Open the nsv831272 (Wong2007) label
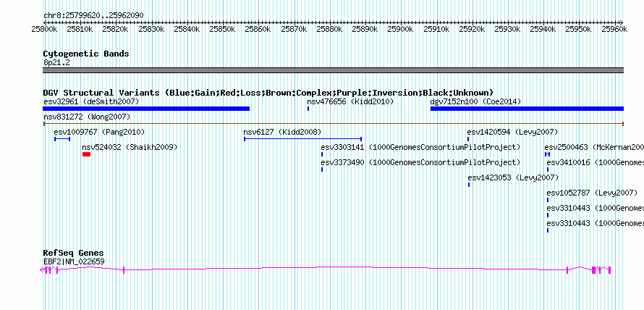Image resolution: width=644 pixels, height=310 pixels. tap(87, 117)
